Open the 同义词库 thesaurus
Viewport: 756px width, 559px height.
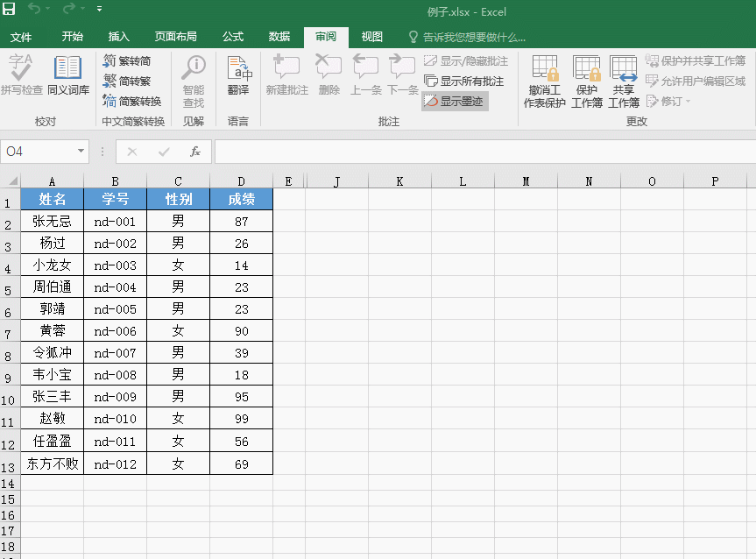coord(68,74)
